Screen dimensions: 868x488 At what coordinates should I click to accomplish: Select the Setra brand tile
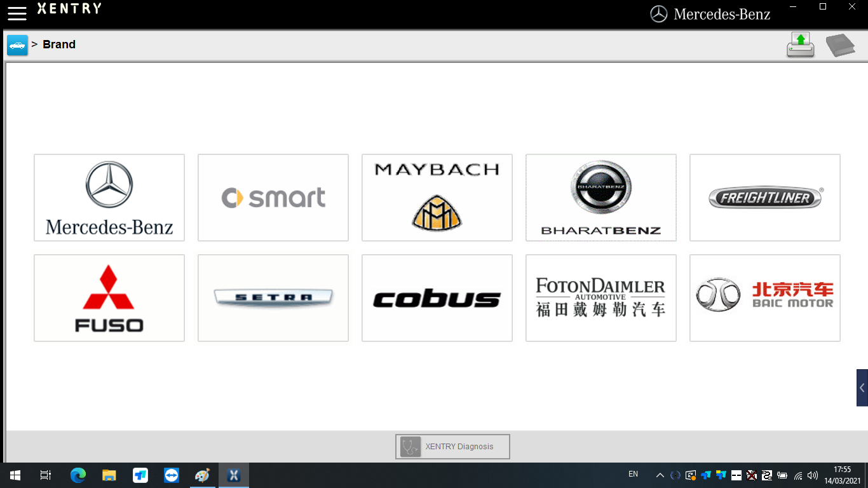(x=273, y=298)
